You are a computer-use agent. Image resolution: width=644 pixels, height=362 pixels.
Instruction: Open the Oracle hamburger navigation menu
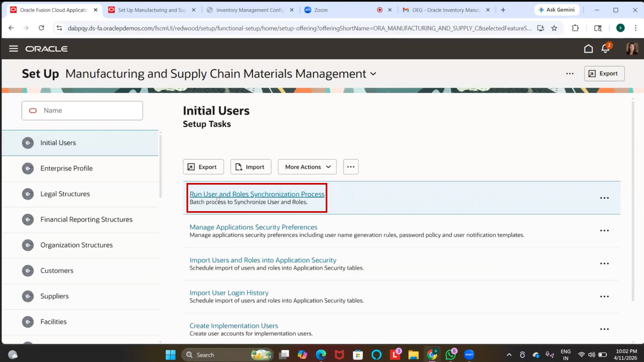pos(13,49)
